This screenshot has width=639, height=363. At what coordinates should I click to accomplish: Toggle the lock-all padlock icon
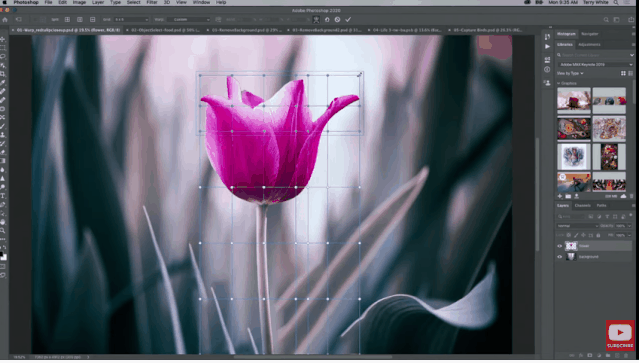pyautogui.click(x=598, y=235)
